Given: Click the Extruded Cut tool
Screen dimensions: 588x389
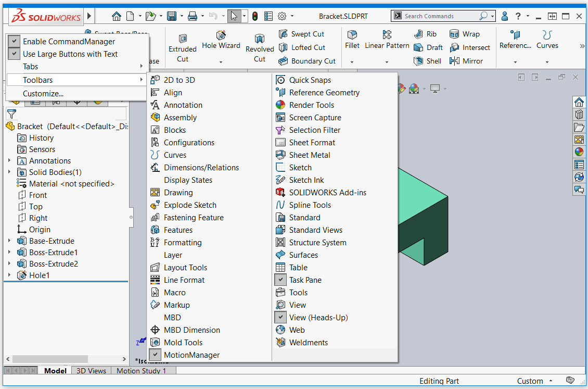Looking at the screenshot, I should [x=182, y=48].
